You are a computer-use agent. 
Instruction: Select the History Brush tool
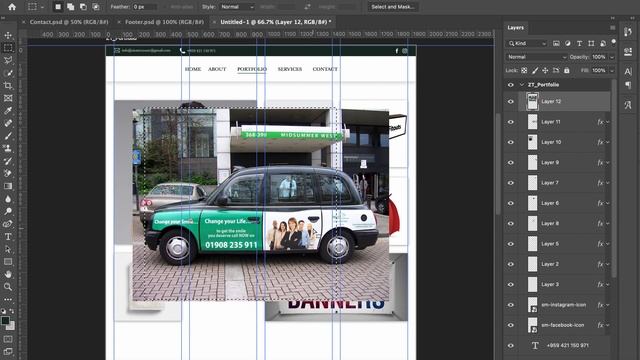(8, 161)
